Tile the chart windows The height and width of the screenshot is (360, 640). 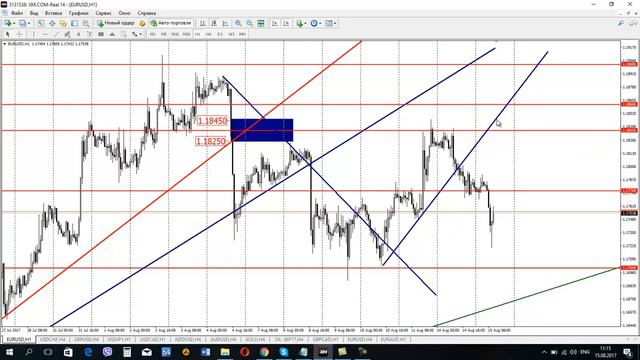261,23
